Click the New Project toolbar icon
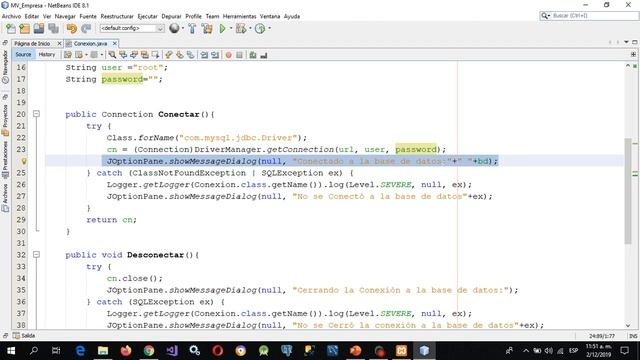Screen dimensions: 640x360 click(x=24, y=29)
